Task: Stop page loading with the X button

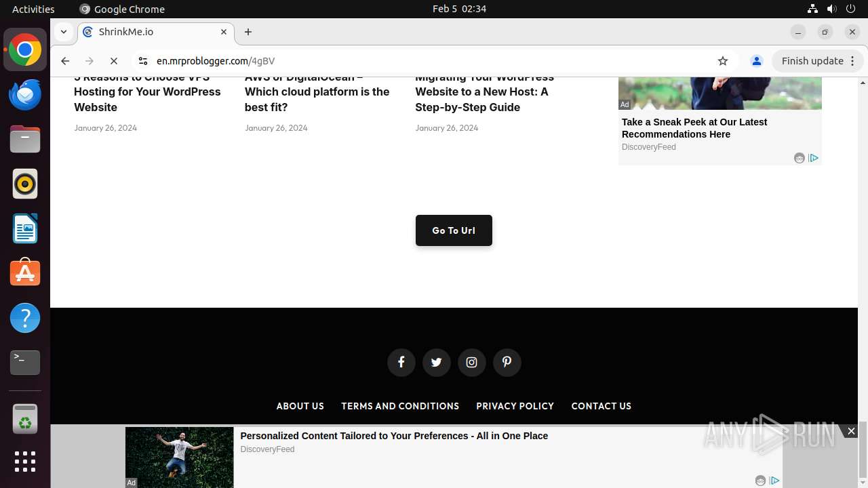Action: (x=114, y=61)
